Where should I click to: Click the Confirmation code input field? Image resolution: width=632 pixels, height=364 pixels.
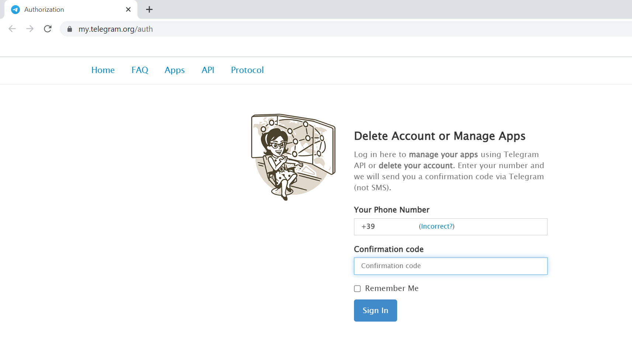pos(450,266)
